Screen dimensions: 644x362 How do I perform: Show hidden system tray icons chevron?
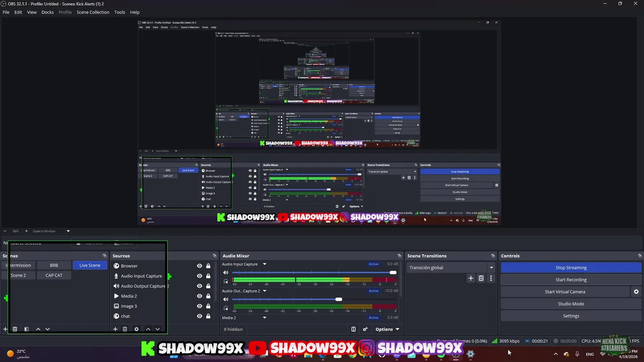tap(555, 354)
